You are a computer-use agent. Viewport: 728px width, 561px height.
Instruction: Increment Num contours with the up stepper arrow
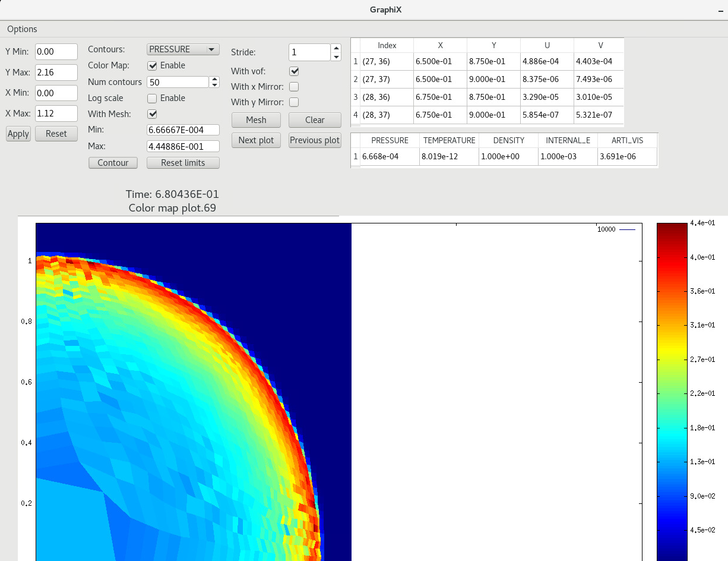click(x=214, y=79)
